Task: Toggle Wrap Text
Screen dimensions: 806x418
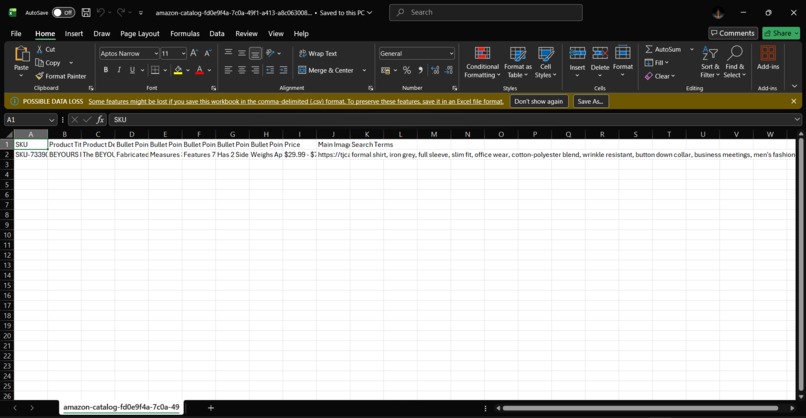Action: (x=318, y=53)
